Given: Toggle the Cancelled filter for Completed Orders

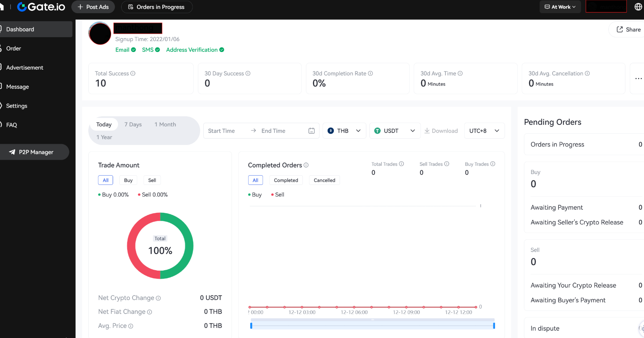Looking at the screenshot, I should [x=324, y=180].
